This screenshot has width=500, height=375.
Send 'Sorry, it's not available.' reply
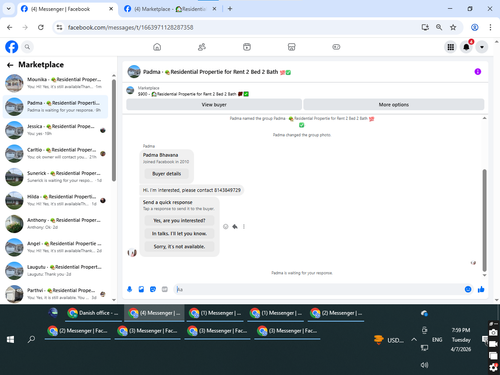pyautogui.click(x=179, y=247)
